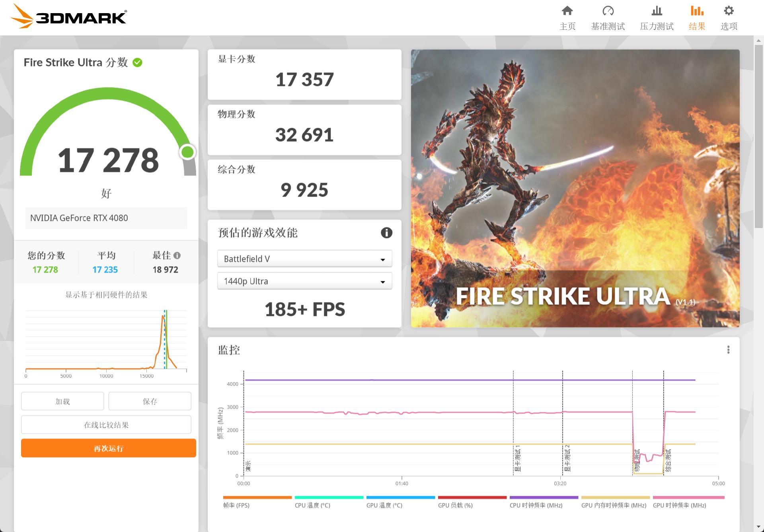The width and height of the screenshot is (764, 532).
Task: Click the green checkmark next to Fire Strike Ultra
Action: coord(137,62)
